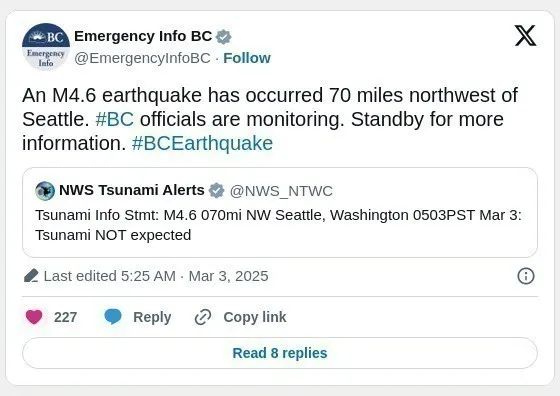Open the Emergency Info BC profile avatar

[x=46, y=47]
